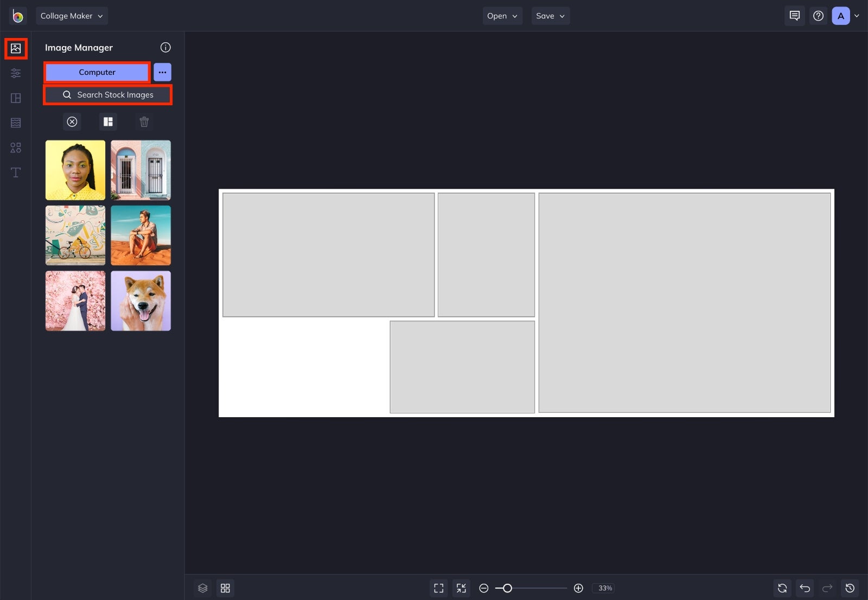Open the Save dropdown menu
This screenshot has width=868, height=600.
click(551, 16)
